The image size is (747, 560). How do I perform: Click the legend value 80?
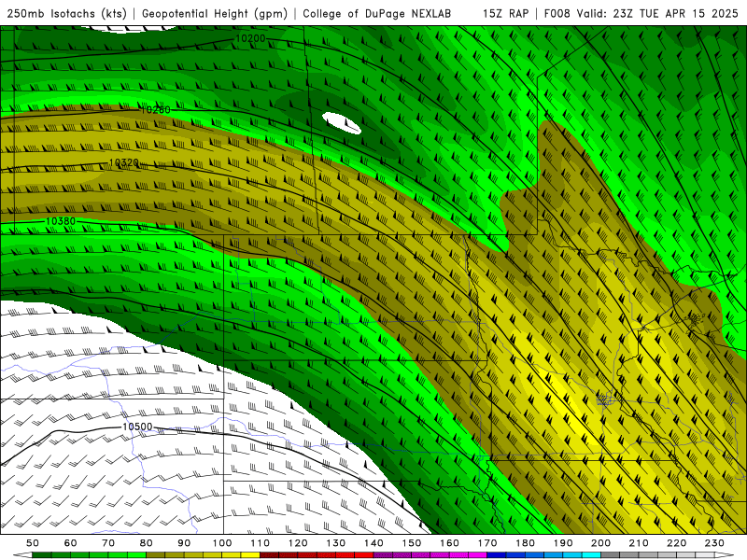pos(147,543)
